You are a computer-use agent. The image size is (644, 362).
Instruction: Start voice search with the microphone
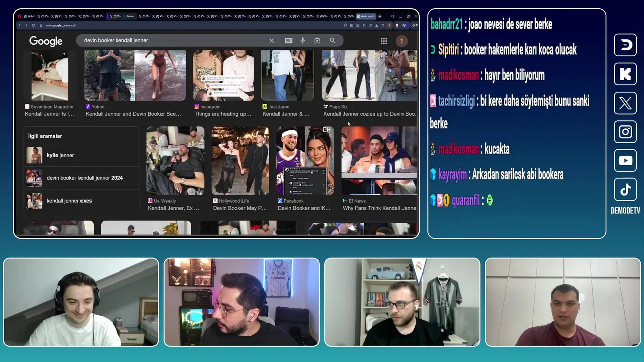(x=303, y=40)
